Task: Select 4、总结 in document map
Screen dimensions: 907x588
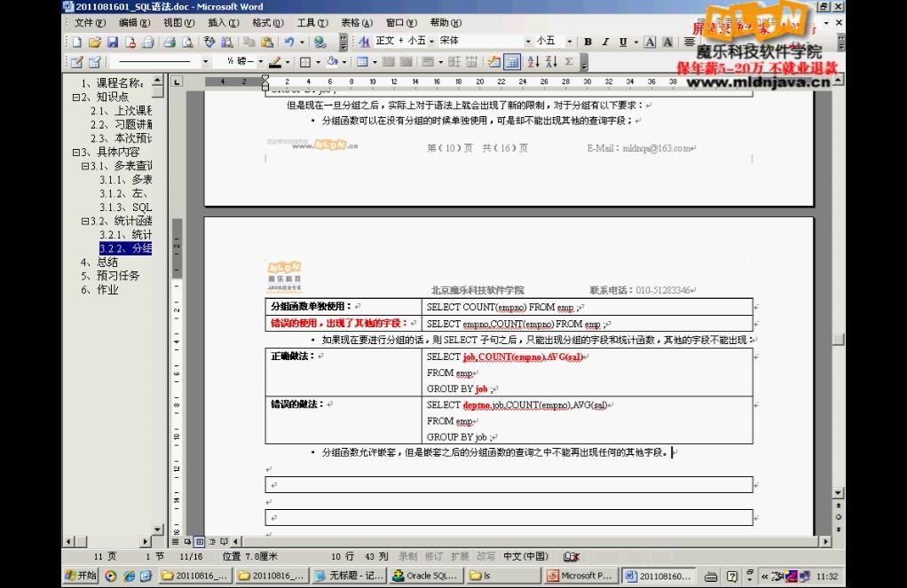Action: 99,262
